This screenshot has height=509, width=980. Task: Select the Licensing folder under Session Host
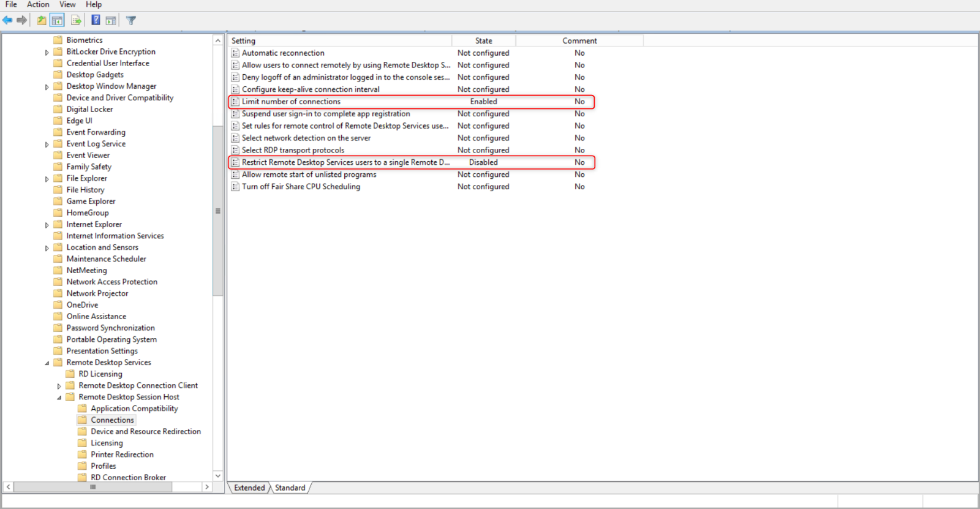tap(107, 443)
